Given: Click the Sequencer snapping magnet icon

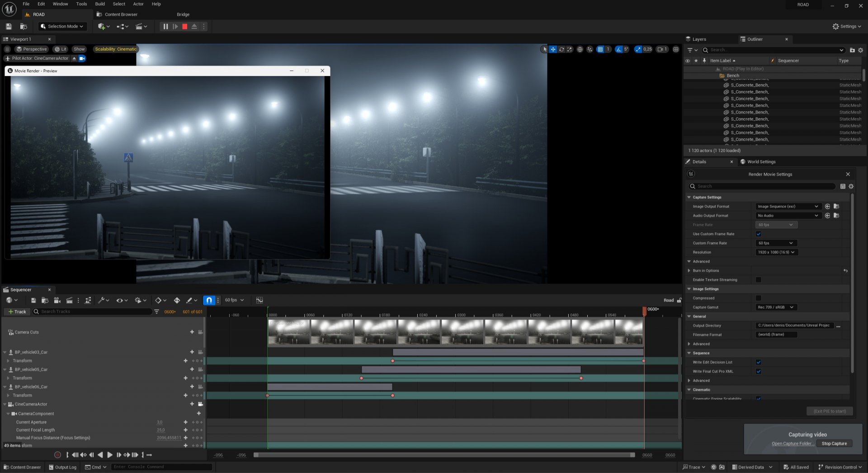Looking at the screenshot, I should [x=209, y=300].
